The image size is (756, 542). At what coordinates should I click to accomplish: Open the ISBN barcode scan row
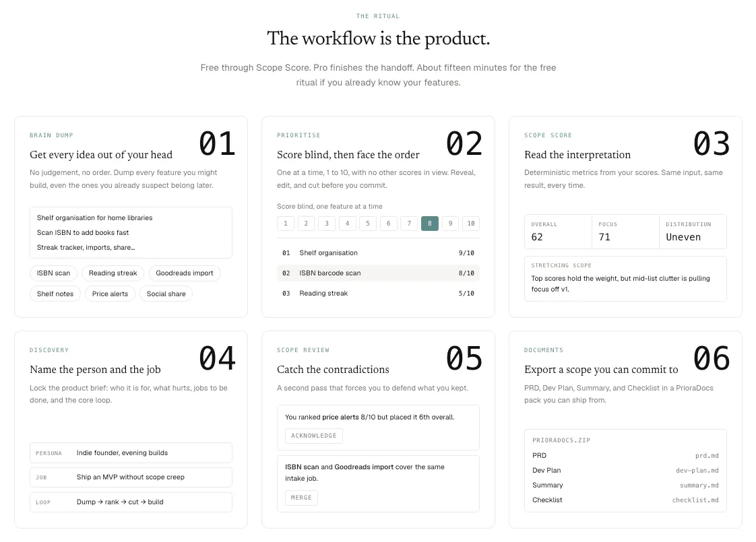378,273
